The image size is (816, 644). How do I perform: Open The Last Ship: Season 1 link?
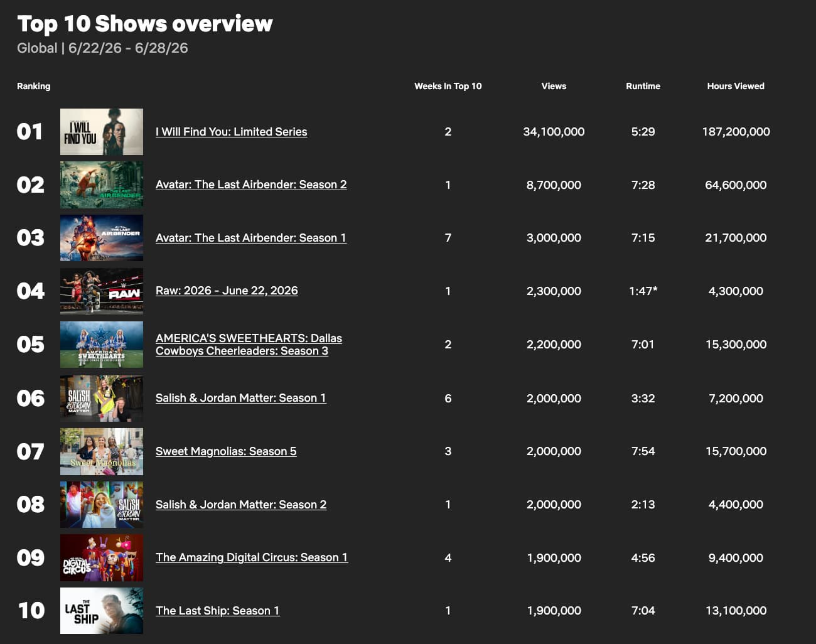217,611
